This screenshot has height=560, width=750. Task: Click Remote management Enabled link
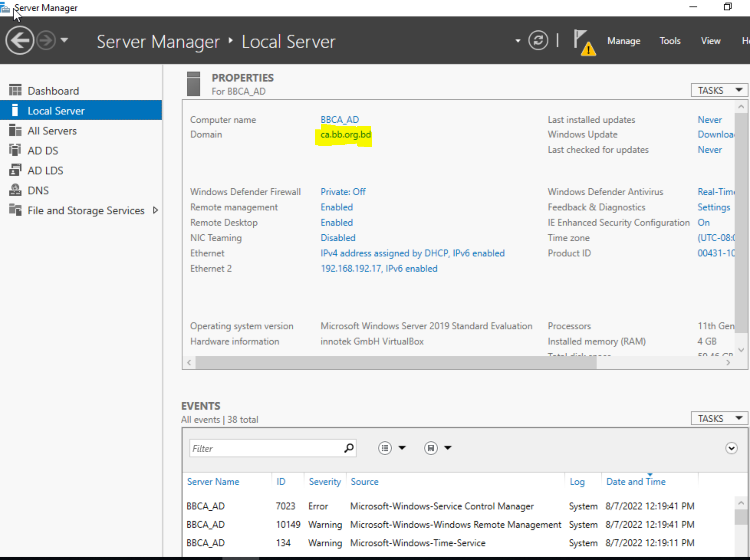click(337, 207)
